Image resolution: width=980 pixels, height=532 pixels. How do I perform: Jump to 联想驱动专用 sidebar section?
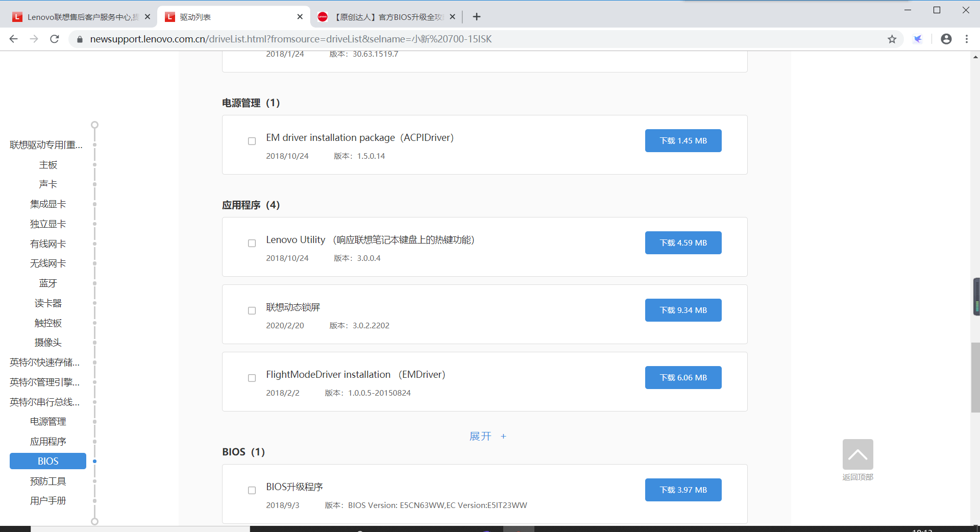(46, 145)
